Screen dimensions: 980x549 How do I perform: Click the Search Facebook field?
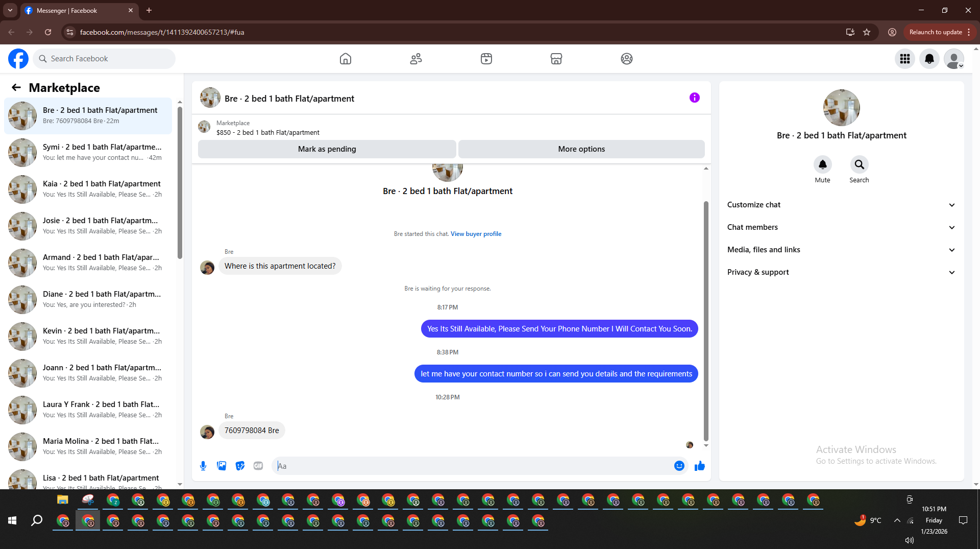[105, 59]
